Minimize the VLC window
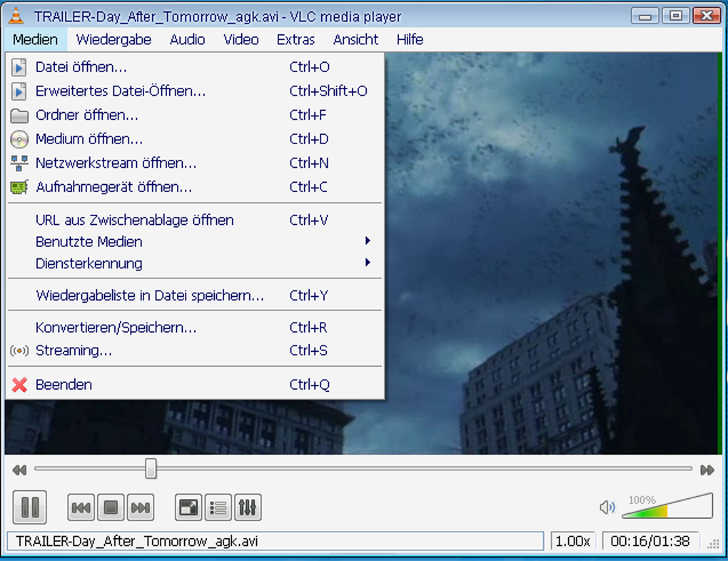Screen dimensions: 728x561 [645, 16]
